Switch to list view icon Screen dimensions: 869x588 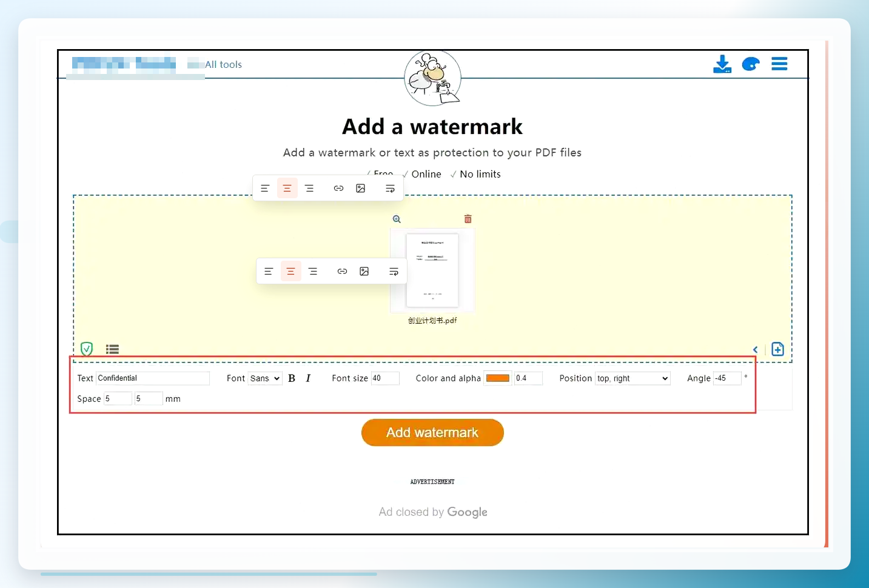(112, 349)
